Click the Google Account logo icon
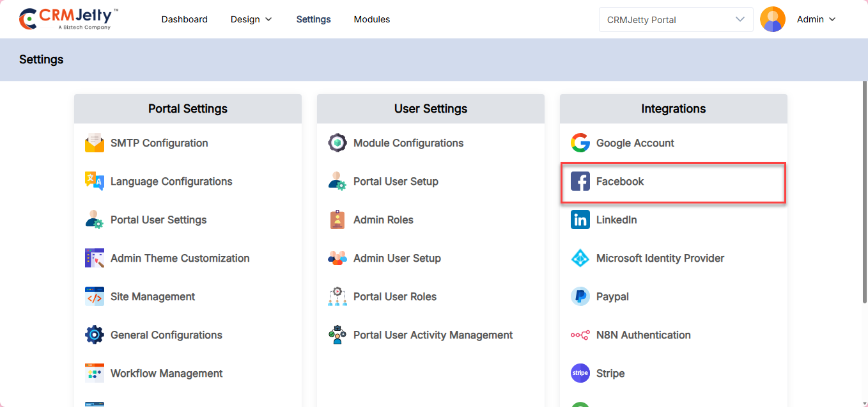Image resolution: width=868 pixels, height=407 pixels. [580, 143]
